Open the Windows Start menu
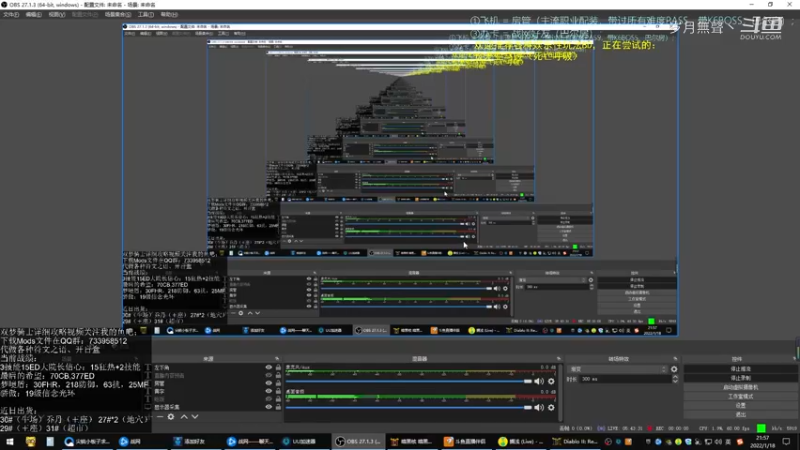Image resolution: width=800 pixels, height=450 pixels. coord(10,441)
